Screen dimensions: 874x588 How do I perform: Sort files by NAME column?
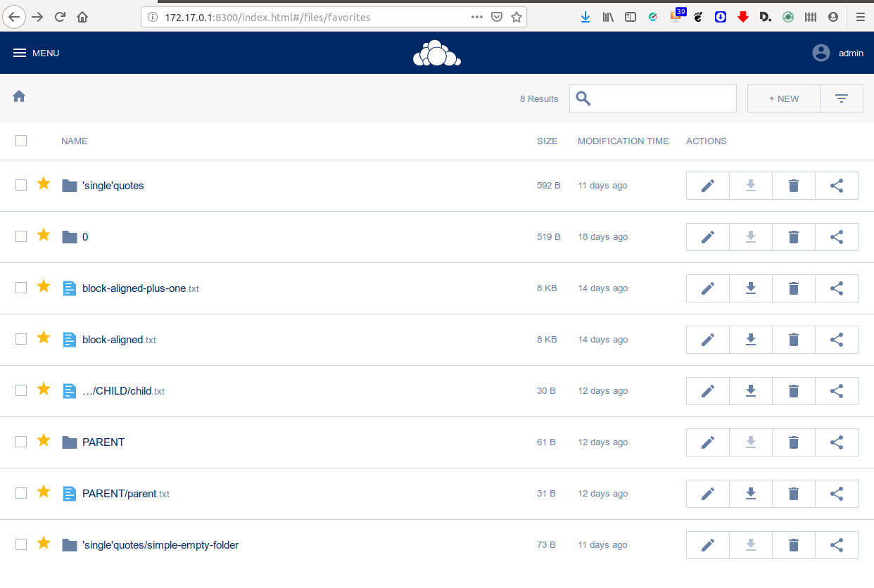[75, 141]
